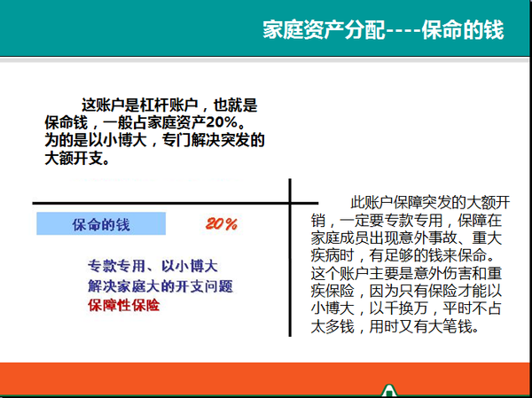Click the paragraph starting 此账户保障突发的大额开

411,265
